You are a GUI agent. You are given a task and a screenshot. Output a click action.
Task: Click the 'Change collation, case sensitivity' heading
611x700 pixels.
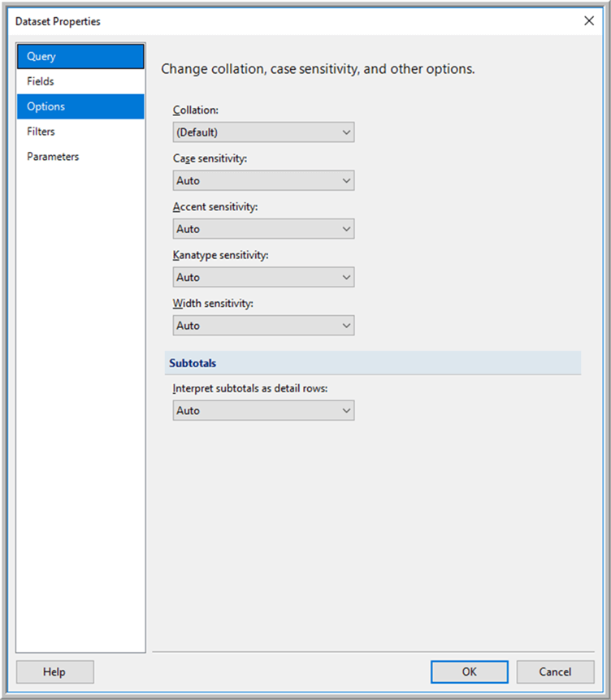pos(318,69)
